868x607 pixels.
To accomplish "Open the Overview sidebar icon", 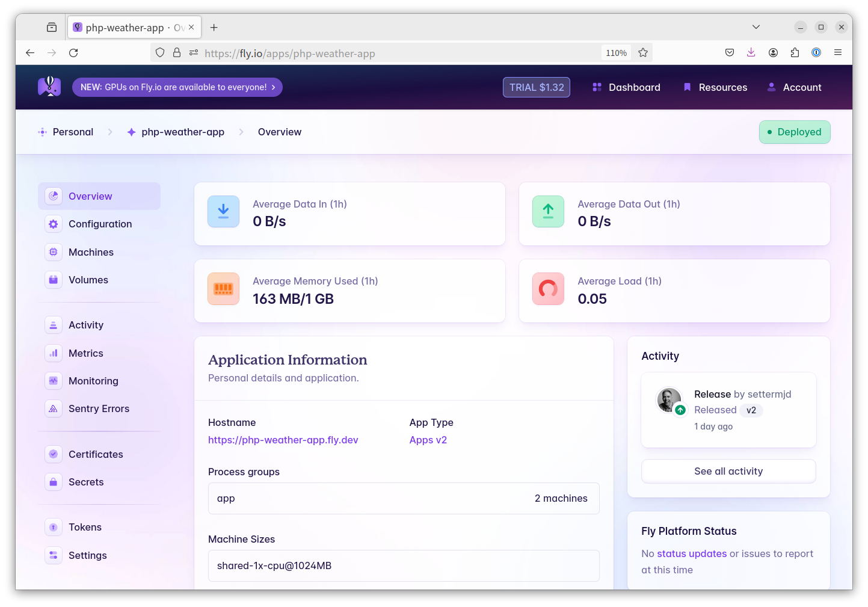I will click(54, 196).
